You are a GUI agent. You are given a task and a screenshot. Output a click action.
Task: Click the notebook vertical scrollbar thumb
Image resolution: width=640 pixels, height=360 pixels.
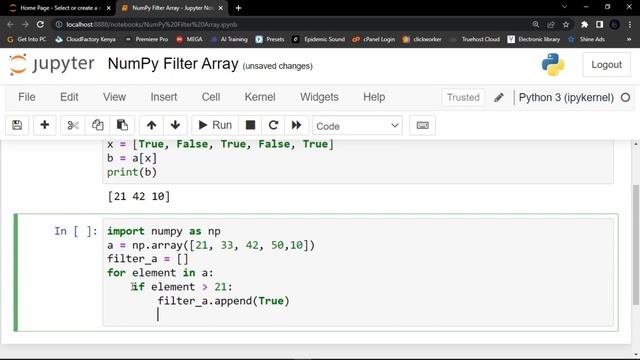click(636, 244)
